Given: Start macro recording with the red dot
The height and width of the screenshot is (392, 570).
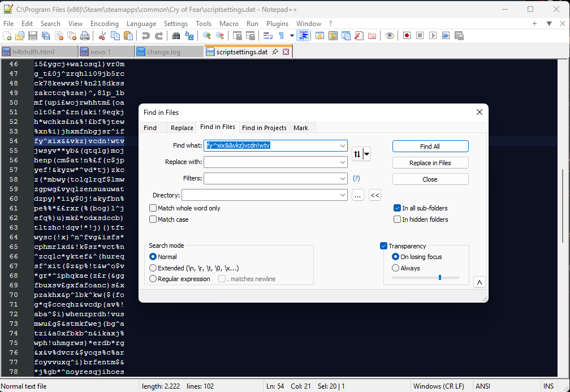Looking at the screenshot, I should 407,36.
